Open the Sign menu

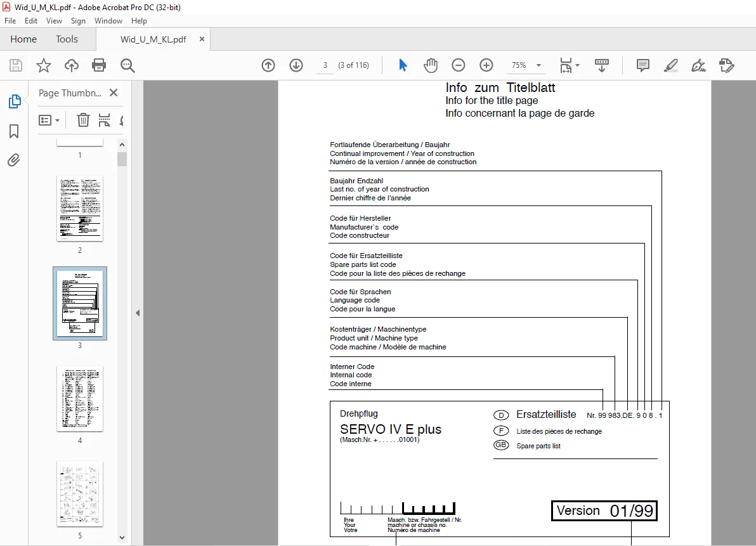tap(78, 21)
